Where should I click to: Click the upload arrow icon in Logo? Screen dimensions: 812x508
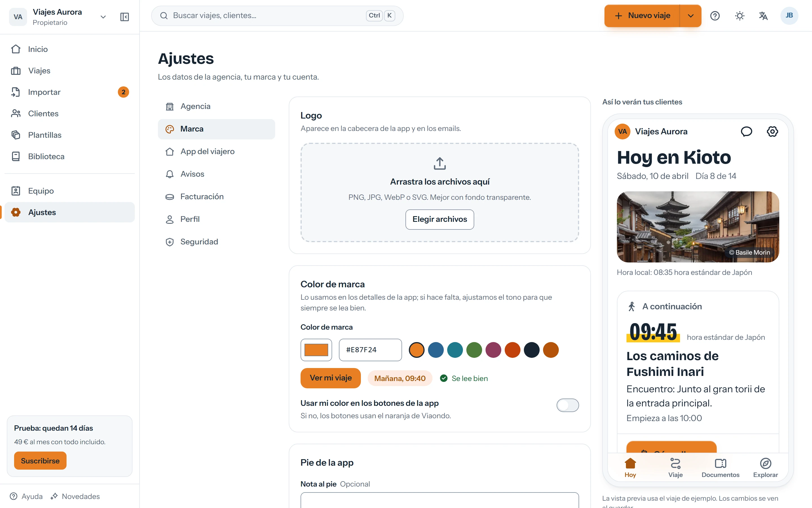tap(440, 163)
